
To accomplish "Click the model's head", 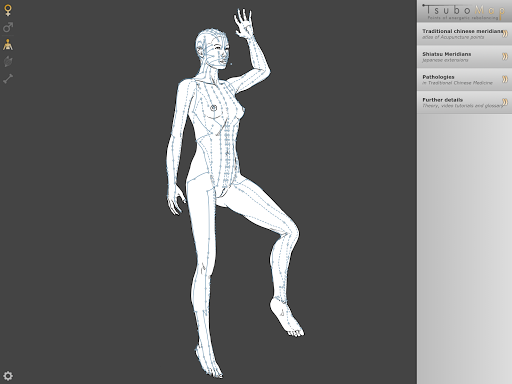I will 213,48.
